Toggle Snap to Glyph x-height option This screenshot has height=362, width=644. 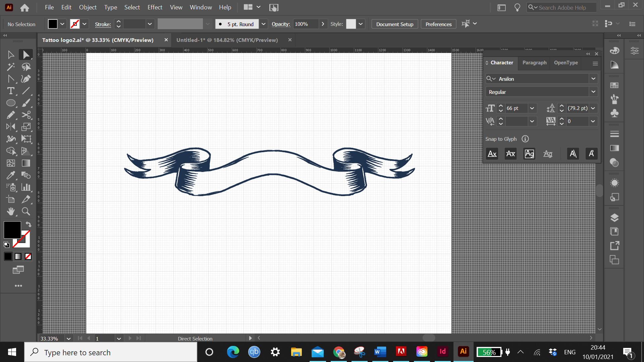coord(511,154)
